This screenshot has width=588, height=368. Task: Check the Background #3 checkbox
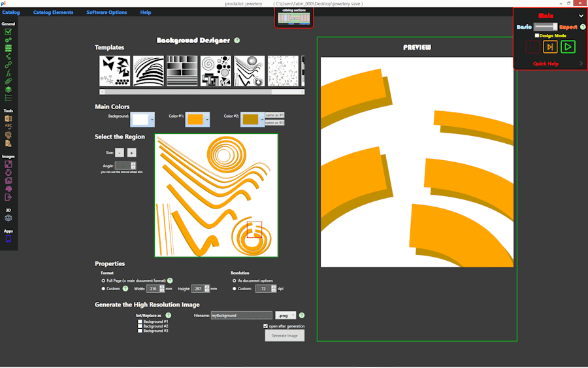point(140,331)
